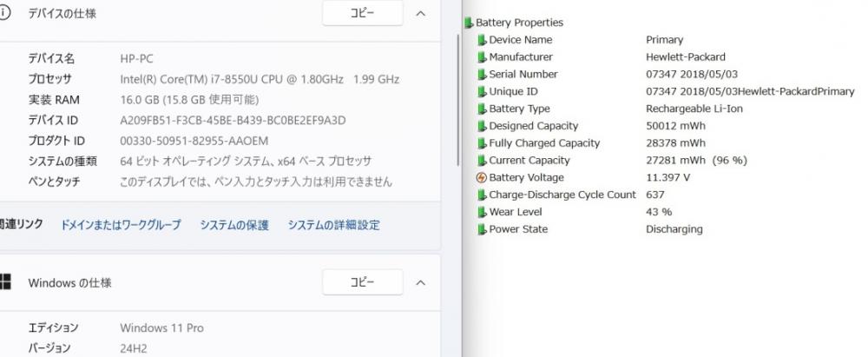Click the Windows logo icon beside Windows の仕様
Image resolution: width=868 pixels, height=357 pixels.
[5, 282]
